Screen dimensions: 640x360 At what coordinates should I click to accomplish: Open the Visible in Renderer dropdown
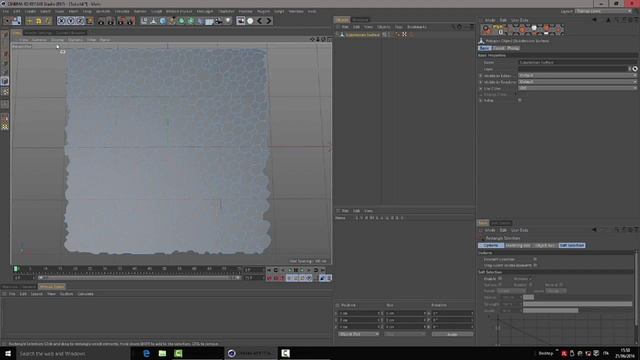point(578,82)
